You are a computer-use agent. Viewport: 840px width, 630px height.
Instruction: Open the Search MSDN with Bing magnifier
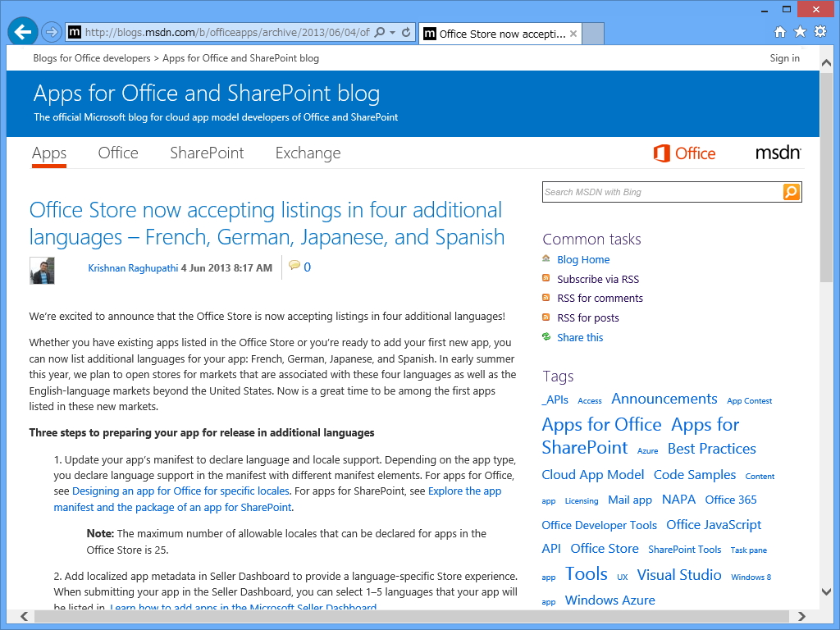click(x=790, y=191)
